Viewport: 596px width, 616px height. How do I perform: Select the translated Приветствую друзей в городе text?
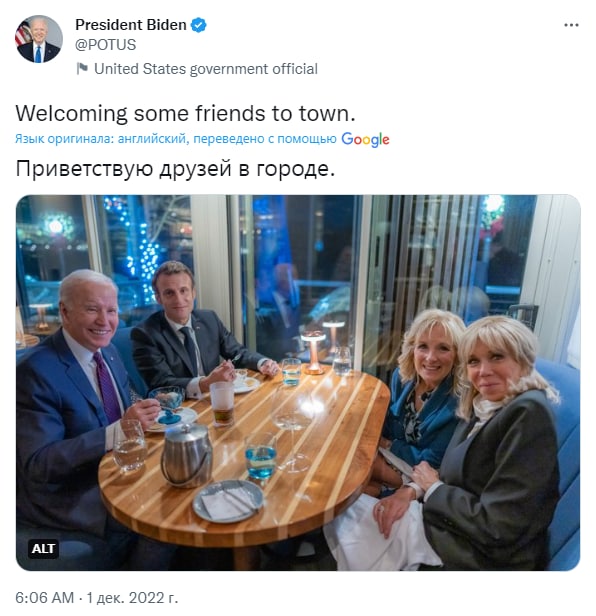click(175, 169)
